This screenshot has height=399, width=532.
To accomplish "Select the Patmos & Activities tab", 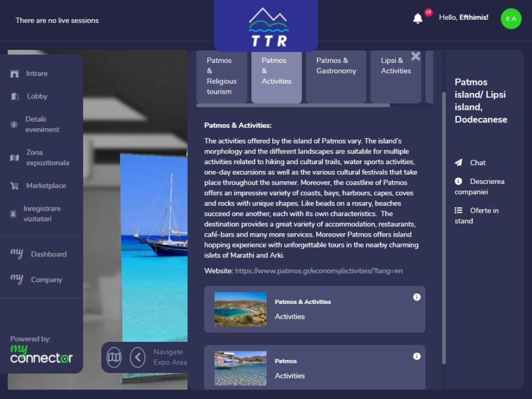I will [x=277, y=76].
